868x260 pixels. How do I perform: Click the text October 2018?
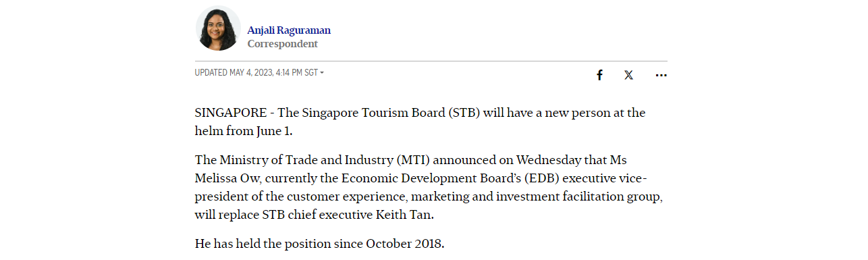tap(404, 244)
